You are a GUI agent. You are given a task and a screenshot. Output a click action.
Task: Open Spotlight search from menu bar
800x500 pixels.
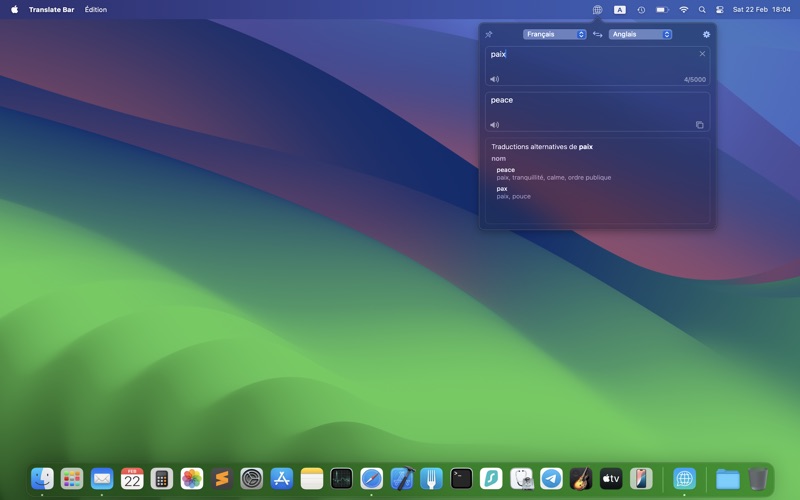click(702, 9)
